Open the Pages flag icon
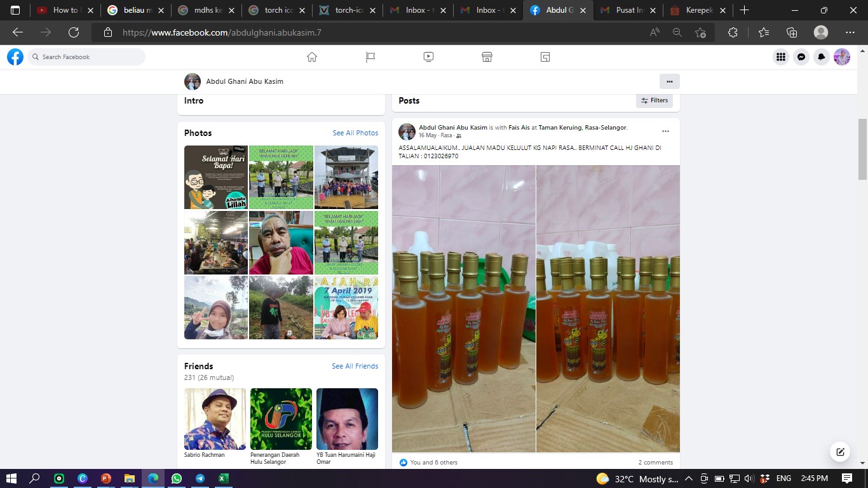 [x=370, y=57]
